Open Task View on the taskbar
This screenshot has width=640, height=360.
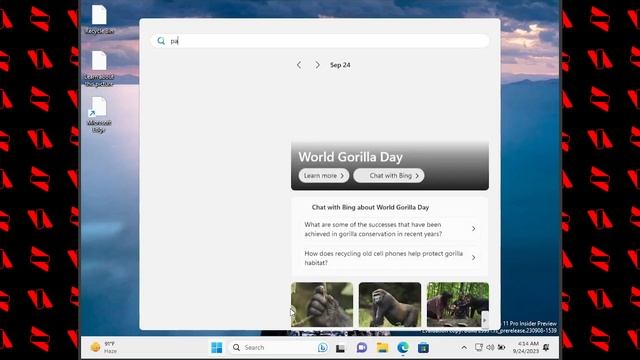click(x=340, y=348)
